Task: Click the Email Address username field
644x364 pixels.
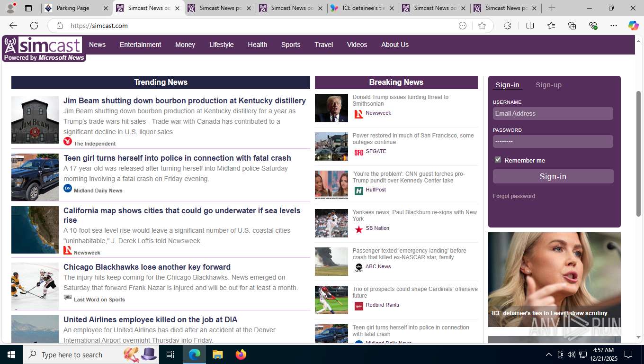Action: tap(553, 113)
